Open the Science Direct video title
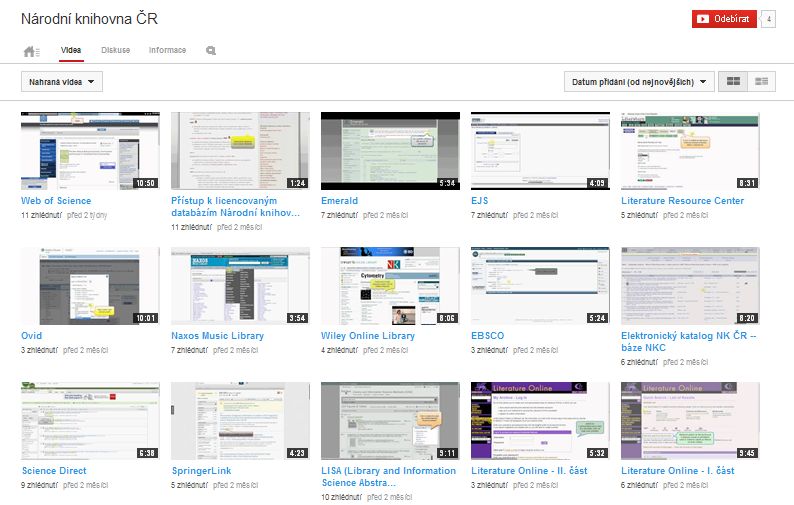794x505 pixels. (x=54, y=471)
